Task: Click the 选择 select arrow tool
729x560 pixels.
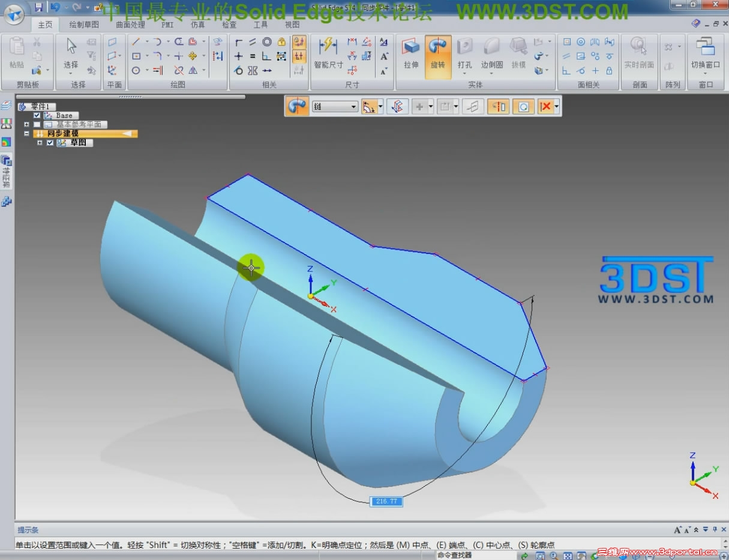Action: tap(71, 53)
